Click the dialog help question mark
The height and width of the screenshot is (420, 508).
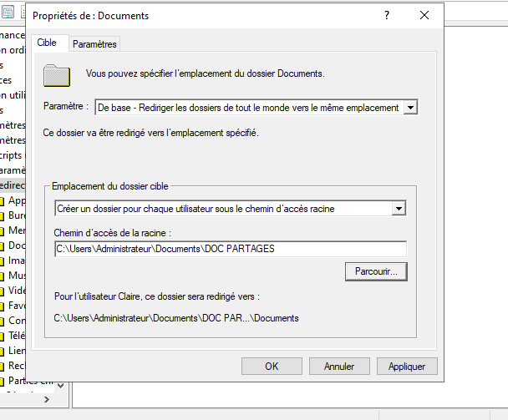(x=386, y=15)
